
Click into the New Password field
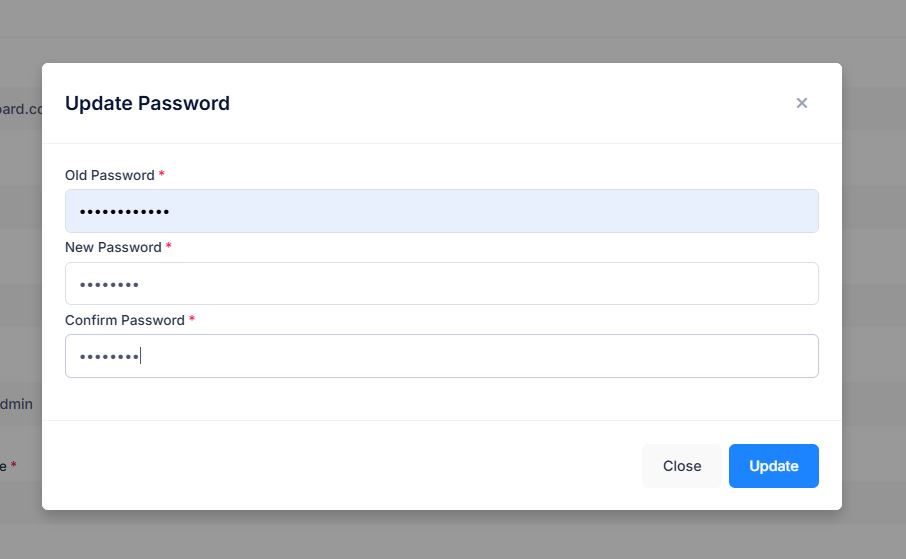(441, 284)
